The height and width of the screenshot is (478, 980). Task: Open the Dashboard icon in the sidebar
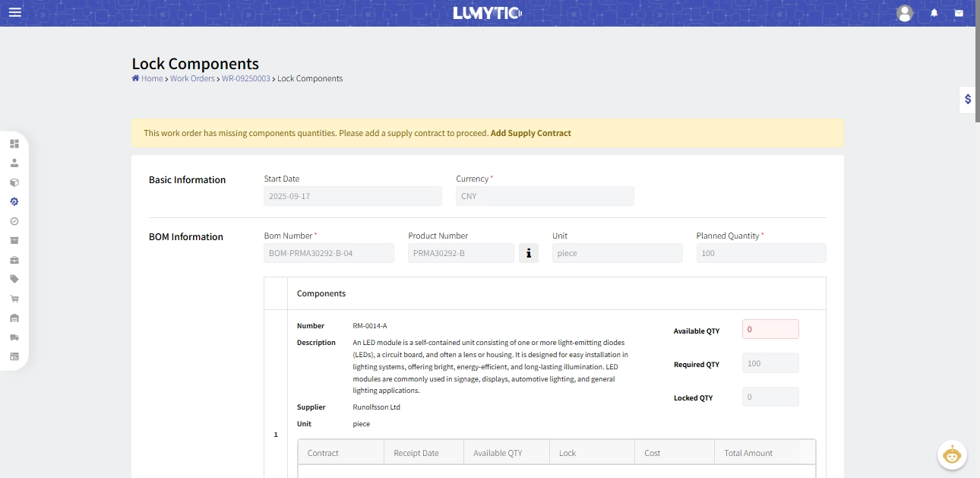(x=14, y=143)
